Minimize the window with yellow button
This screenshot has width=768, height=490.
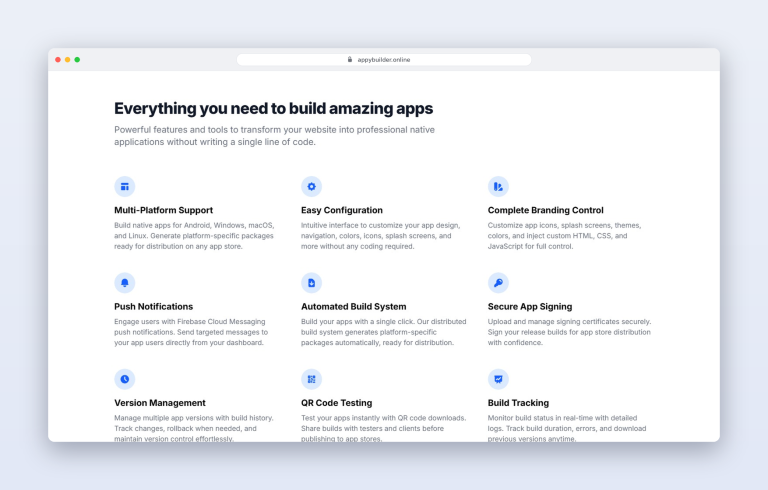coord(68,59)
